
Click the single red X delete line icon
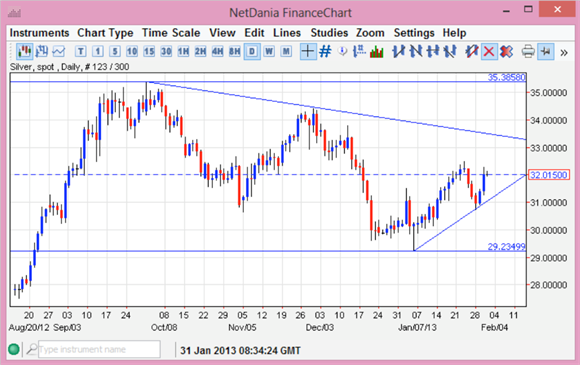(x=489, y=51)
